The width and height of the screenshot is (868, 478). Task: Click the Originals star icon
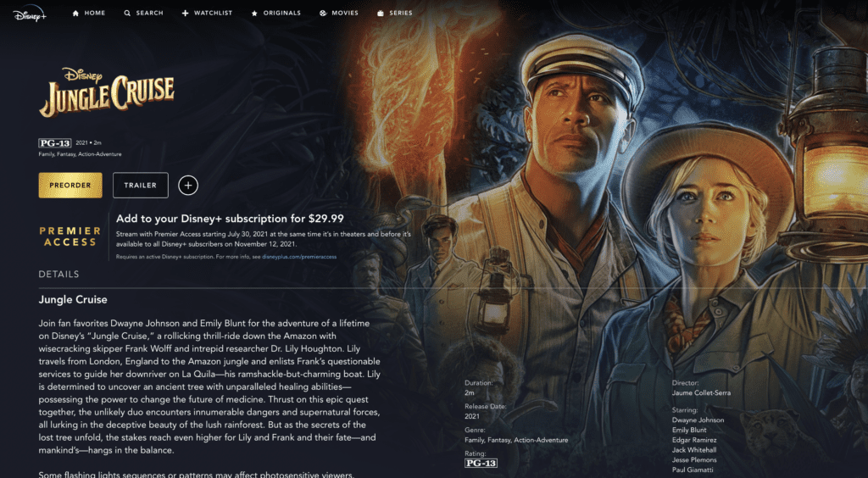tap(254, 13)
